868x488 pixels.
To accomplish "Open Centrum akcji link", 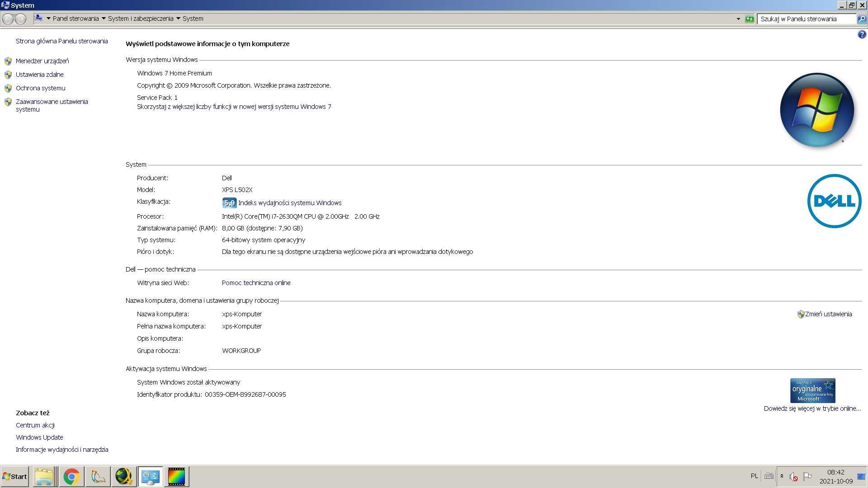I will pos(35,425).
